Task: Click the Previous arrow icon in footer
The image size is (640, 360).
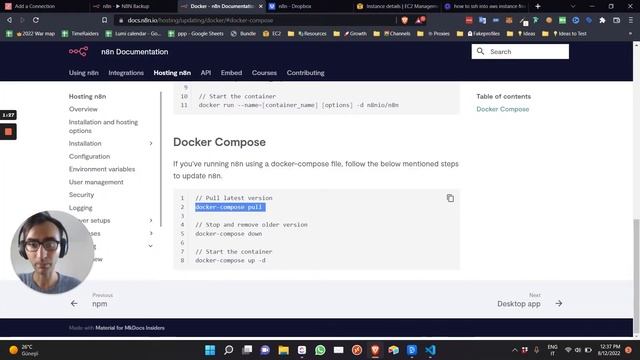Action: (74, 304)
